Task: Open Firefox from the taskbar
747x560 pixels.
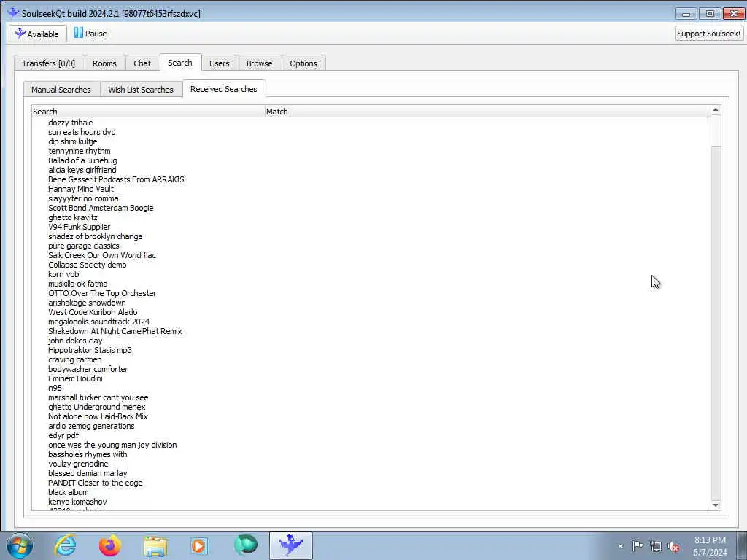Action: pos(110,545)
